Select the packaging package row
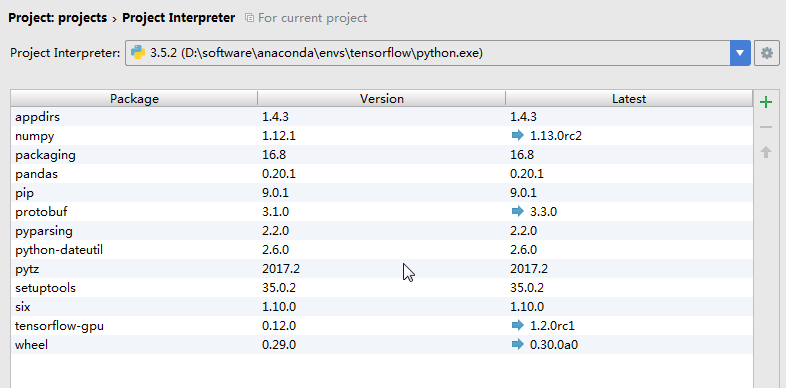 coord(381,155)
